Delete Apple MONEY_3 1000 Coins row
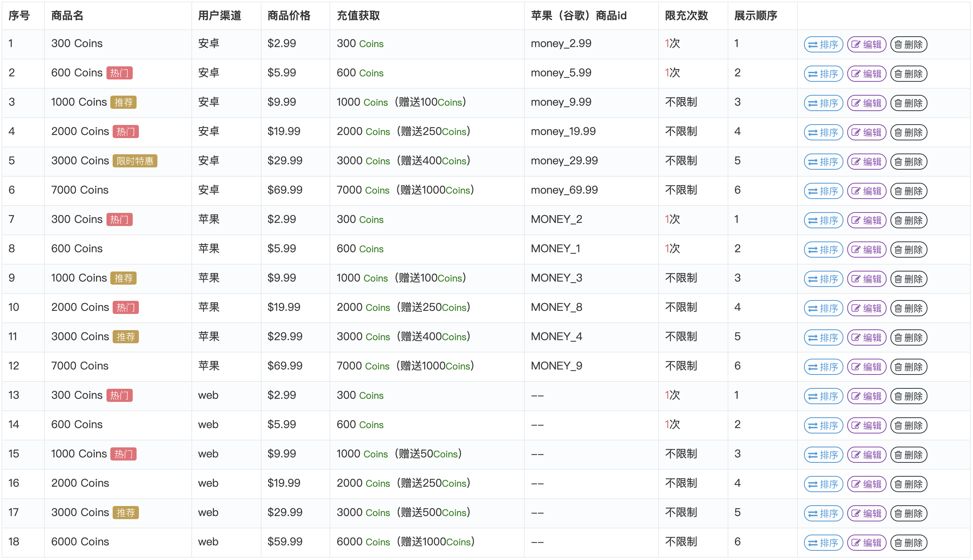 click(x=909, y=279)
